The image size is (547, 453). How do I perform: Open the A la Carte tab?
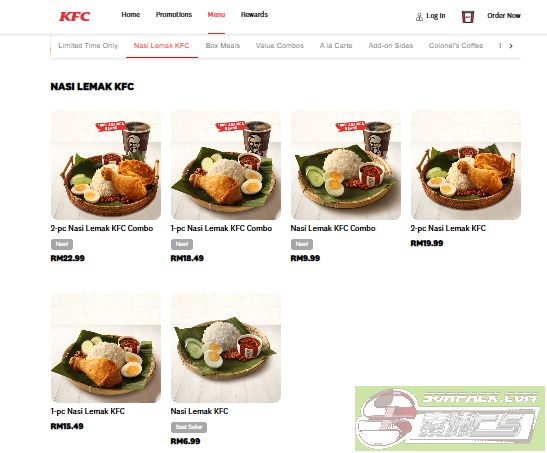[336, 46]
